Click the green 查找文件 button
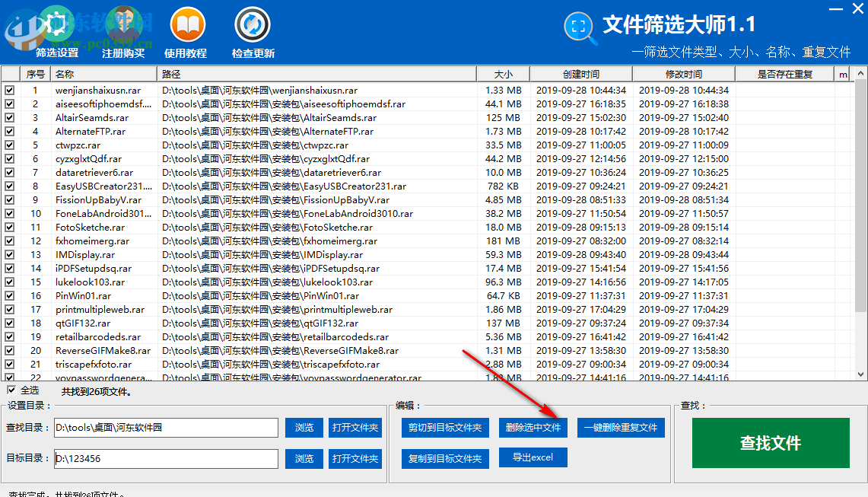This screenshot has height=497, width=868. (771, 443)
